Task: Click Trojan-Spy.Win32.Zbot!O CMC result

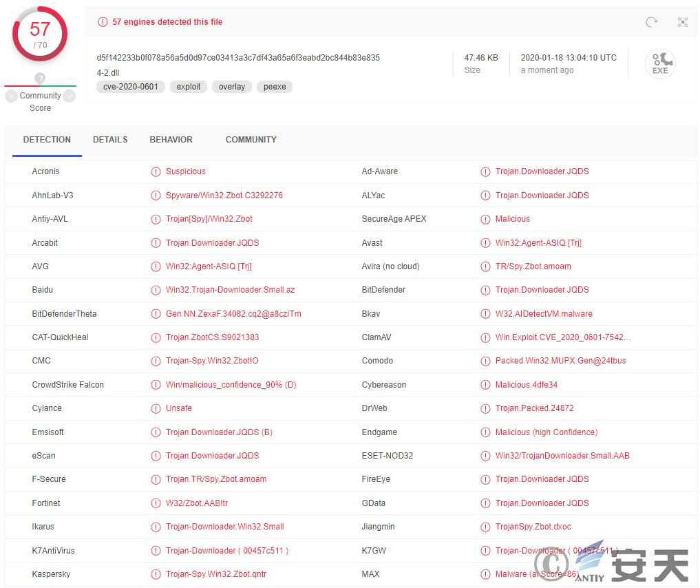Action: click(212, 361)
